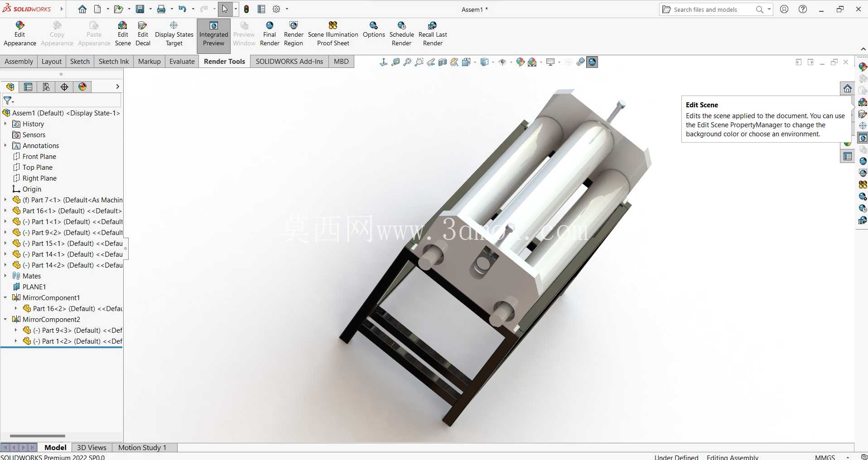Open the View Orientation dropdown arrow
The height and width of the screenshot is (460, 868).
coord(475,62)
